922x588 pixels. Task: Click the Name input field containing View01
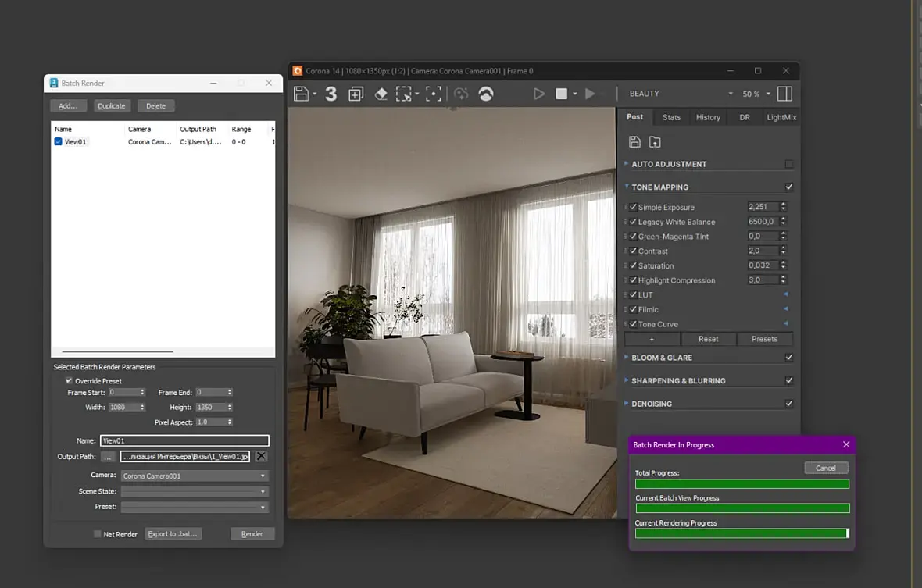(x=184, y=440)
